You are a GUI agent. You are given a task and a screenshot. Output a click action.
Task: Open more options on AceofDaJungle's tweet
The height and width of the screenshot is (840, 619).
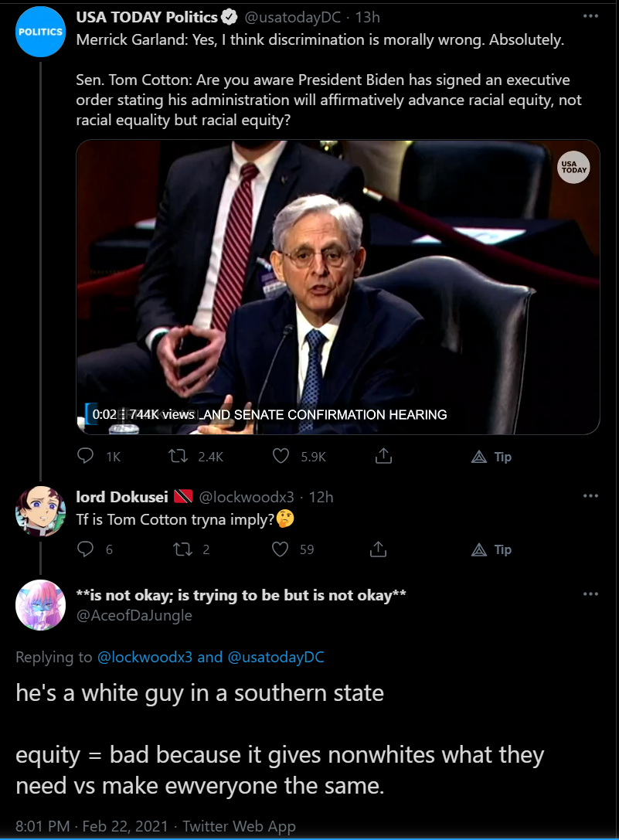(590, 594)
